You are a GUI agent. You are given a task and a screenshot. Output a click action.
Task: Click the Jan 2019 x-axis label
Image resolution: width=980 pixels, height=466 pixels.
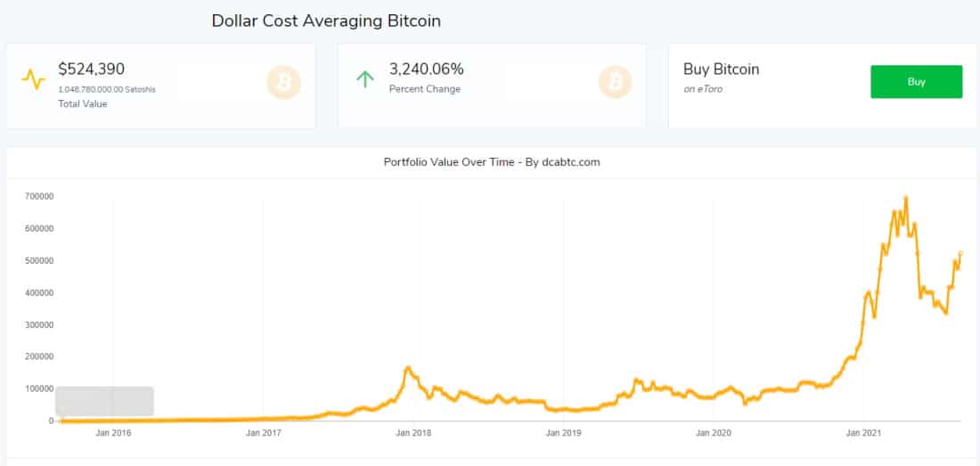click(563, 432)
